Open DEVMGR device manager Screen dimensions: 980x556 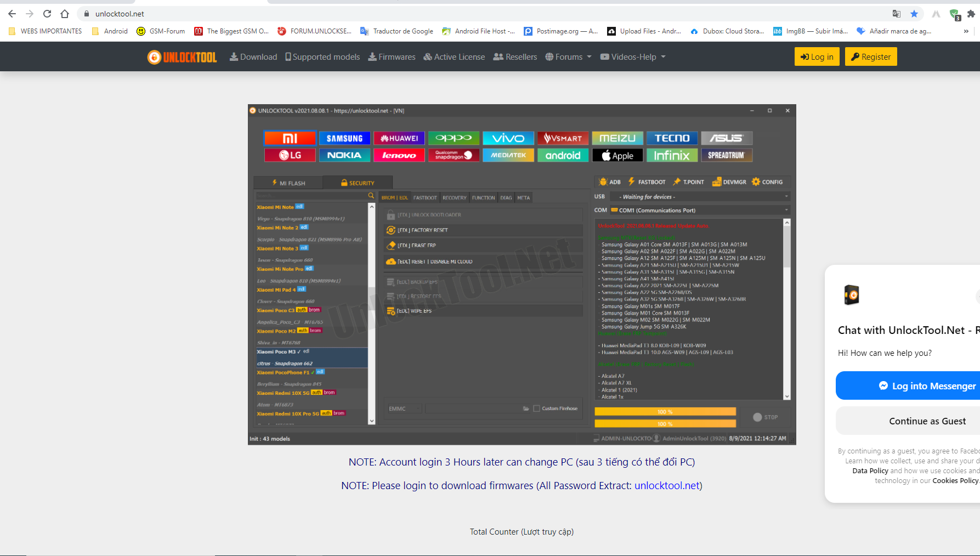(x=729, y=182)
